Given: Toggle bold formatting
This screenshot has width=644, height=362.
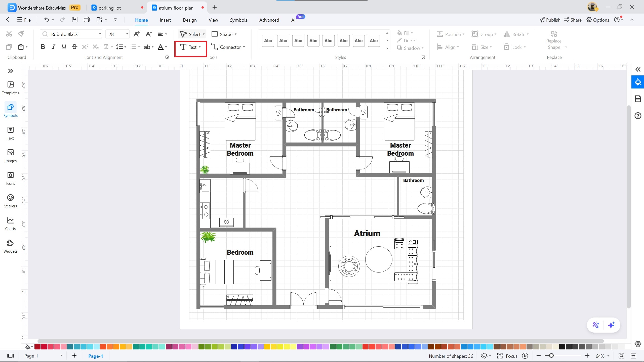Looking at the screenshot, I should 43,47.
